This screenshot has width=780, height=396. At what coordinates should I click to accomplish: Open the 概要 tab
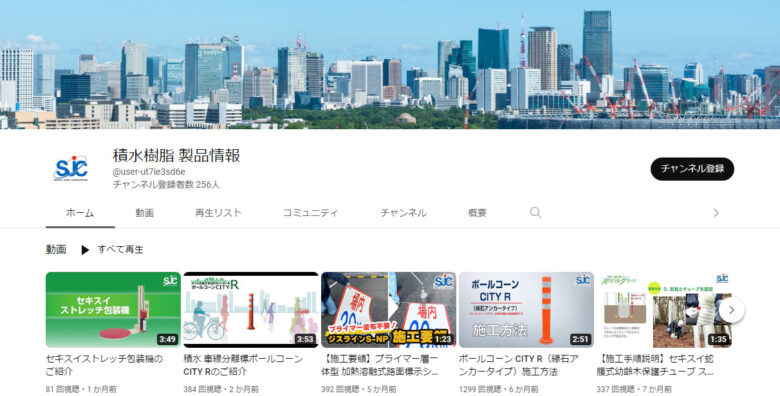[477, 213]
